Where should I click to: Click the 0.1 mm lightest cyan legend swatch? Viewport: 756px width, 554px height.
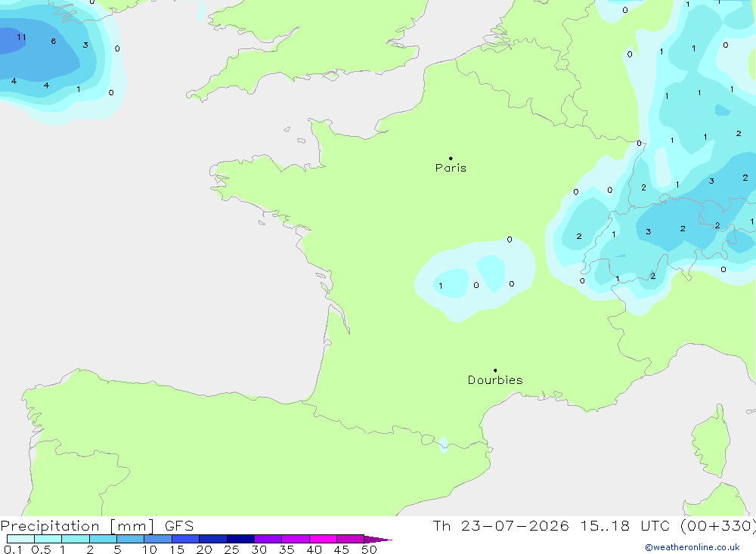pyautogui.click(x=20, y=539)
